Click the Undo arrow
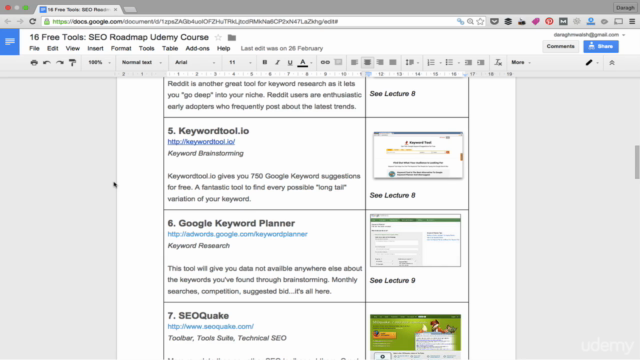This screenshot has height=360, width=640. click(x=47, y=62)
